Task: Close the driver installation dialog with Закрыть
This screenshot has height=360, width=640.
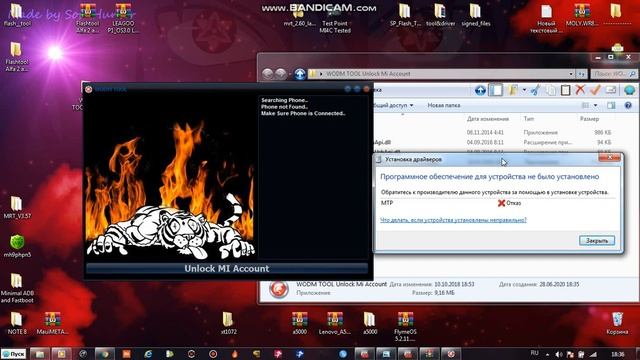Action: coord(597,241)
